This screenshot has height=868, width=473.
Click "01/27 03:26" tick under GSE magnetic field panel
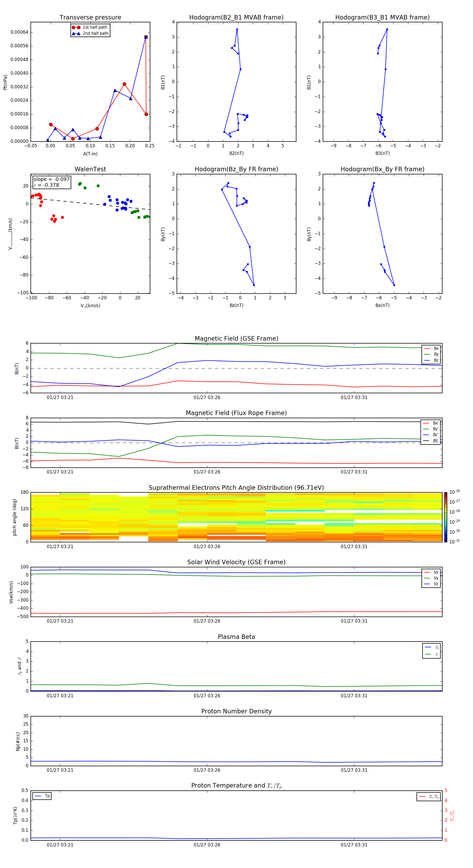point(207,398)
